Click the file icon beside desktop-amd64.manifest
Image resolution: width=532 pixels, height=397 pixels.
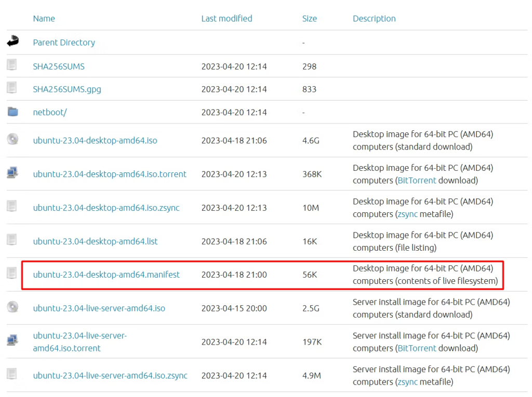[x=12, y=273]
